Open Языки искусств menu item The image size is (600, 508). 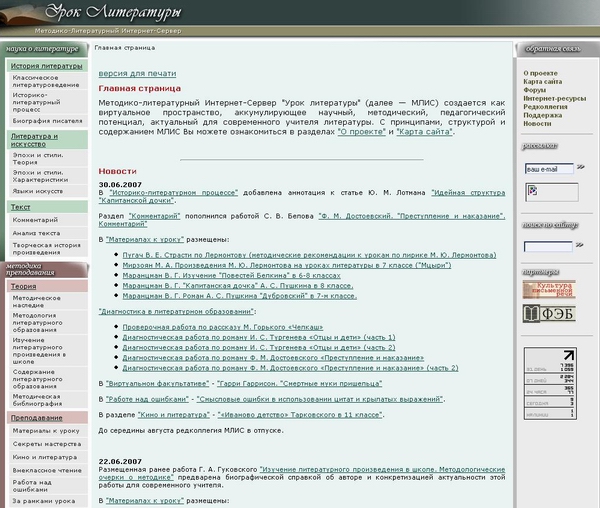(x=38, y=191)
